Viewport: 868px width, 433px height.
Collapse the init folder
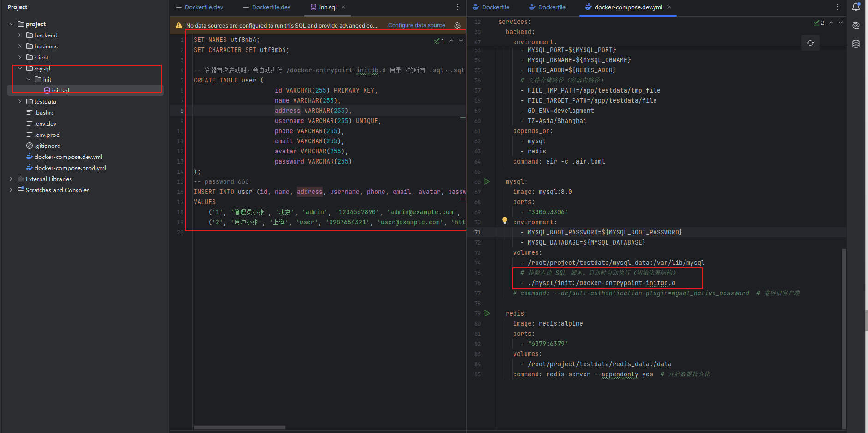(x=29, y=79)
